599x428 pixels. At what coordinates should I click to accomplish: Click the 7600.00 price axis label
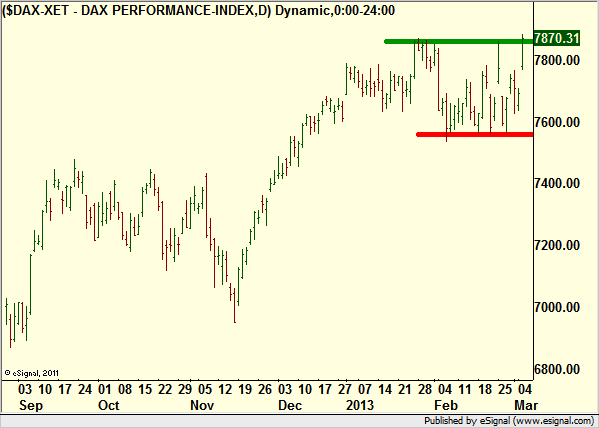[x=557, y=122]
